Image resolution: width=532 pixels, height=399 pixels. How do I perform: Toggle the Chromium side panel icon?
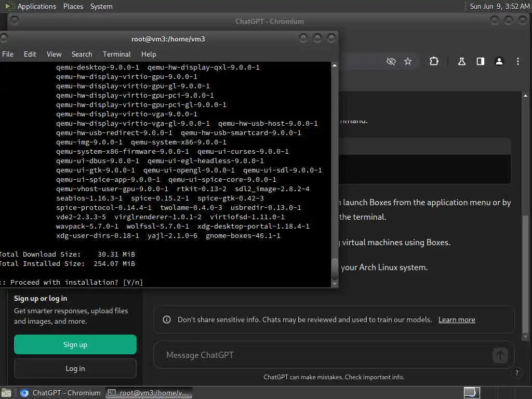[x=481, y=61]
